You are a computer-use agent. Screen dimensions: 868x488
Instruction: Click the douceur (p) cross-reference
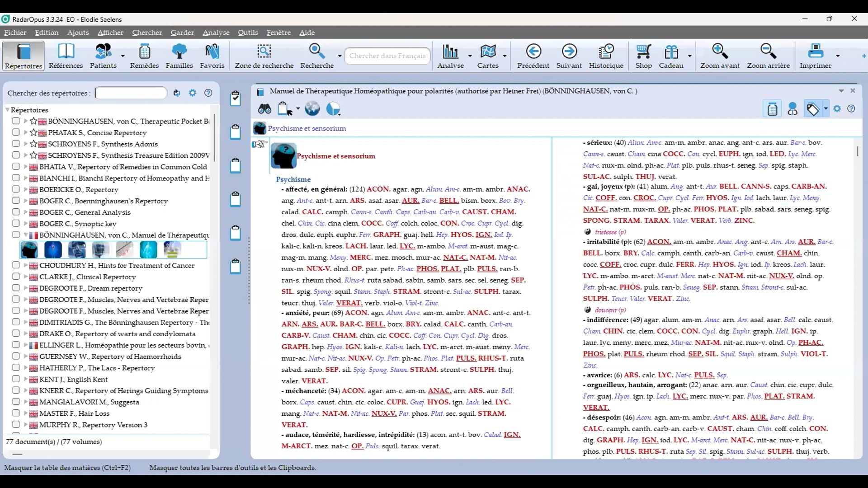[610, 310]
